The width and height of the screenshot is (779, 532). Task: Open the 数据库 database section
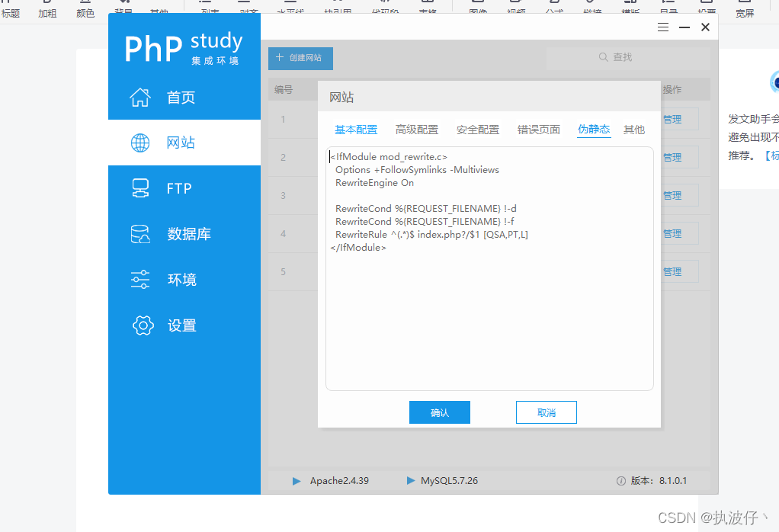[169, 234]
